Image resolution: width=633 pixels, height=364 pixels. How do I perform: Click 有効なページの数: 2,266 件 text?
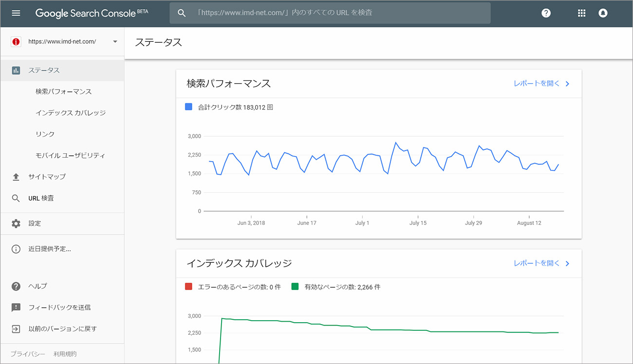(342, 287)
